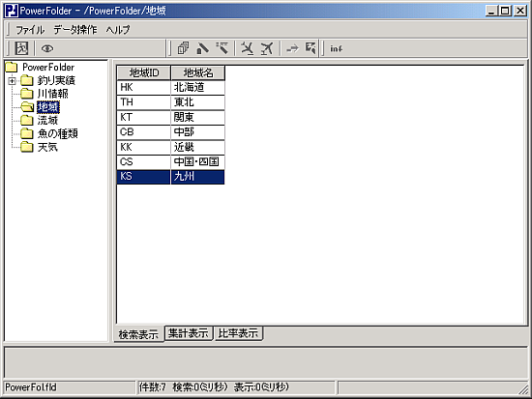Select the 釣り実績 folder in tree
The height and width of the screenshot is (399, 532).
click(x=56, y=80)
